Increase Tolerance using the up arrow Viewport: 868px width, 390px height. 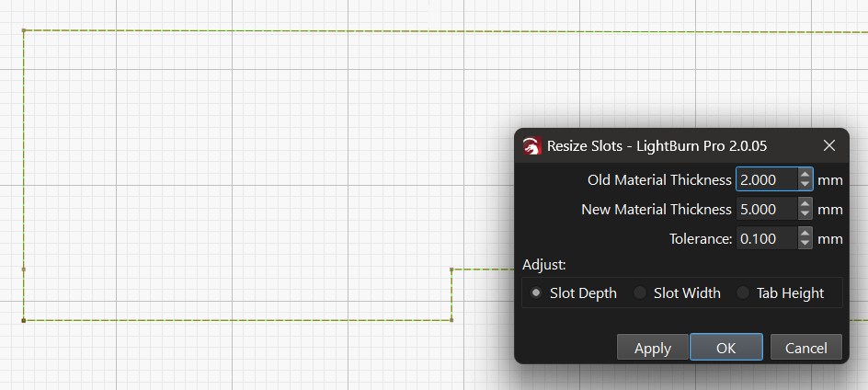tap(805, 234)
